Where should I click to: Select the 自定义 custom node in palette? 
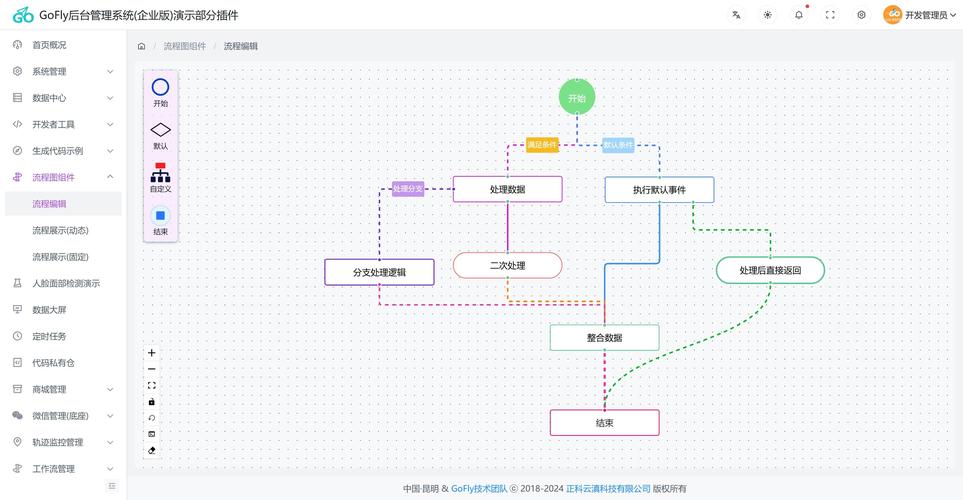pyautogui.click(x=160, y=178)
